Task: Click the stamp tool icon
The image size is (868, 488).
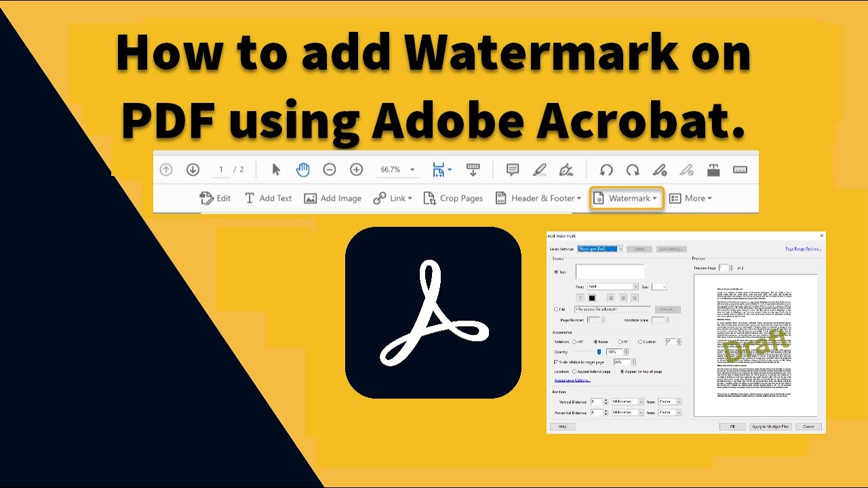Action: (713, 169)
